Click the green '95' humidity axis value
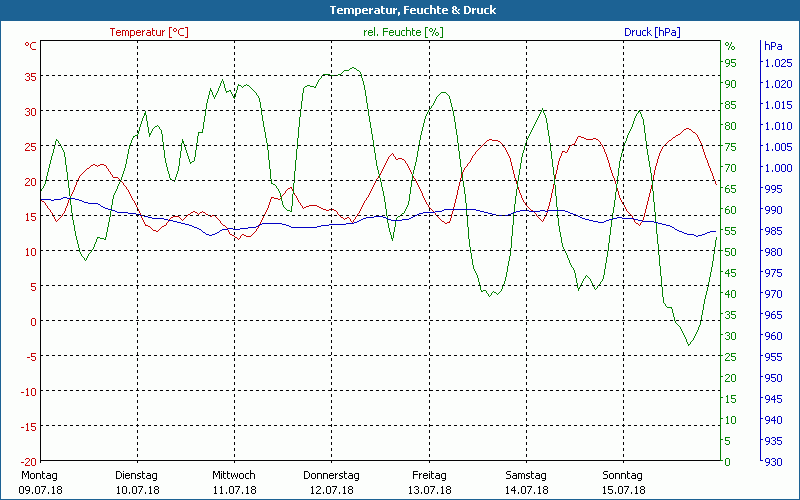 [731, 63]
